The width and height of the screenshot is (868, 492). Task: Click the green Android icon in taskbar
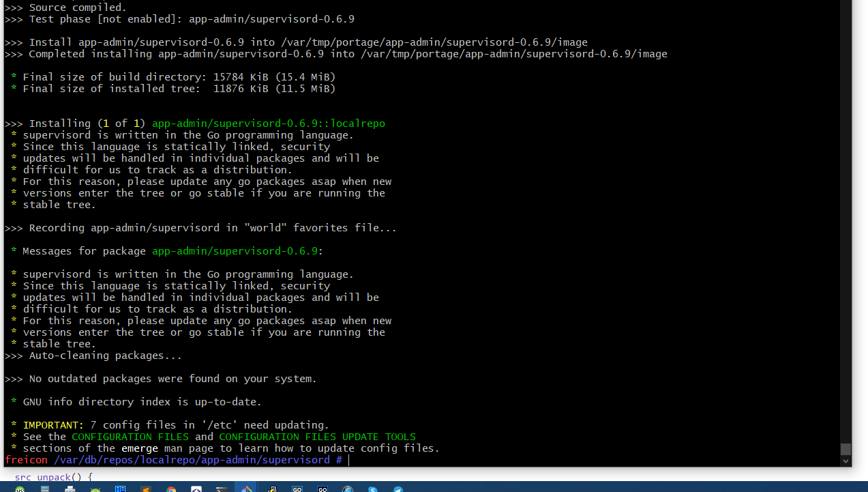95,489
